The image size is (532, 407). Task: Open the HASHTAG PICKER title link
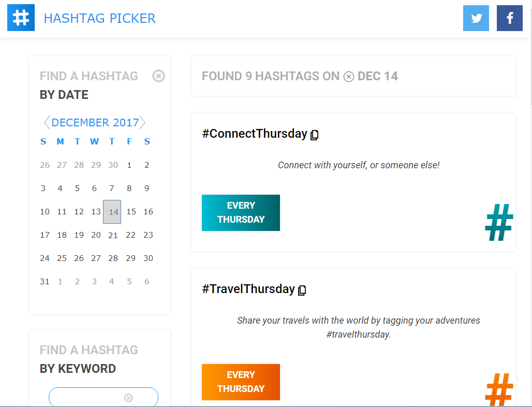coord(100,18)
